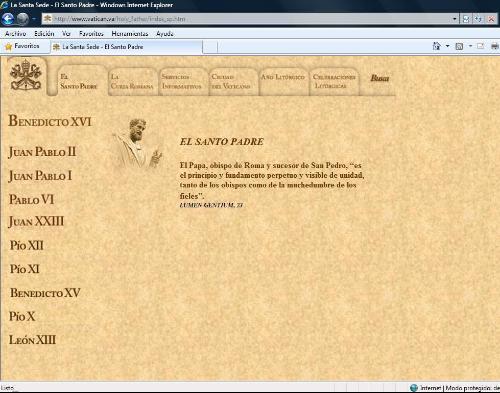Viewport: 500px width, 393px height.
Task: Select the La Santa Sede browser tab
Action: (x=127, y=47)
